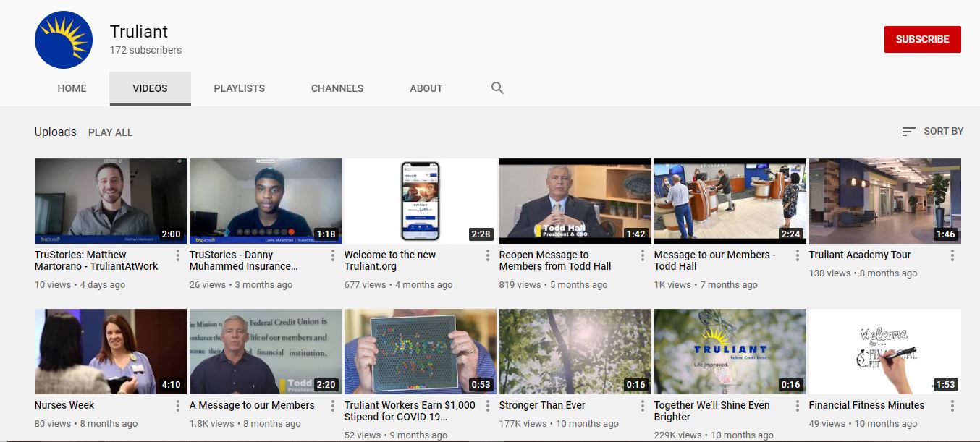Open A Message to our Members title link
This screenshot has width=980, height=442.
(x=252, y=405)
